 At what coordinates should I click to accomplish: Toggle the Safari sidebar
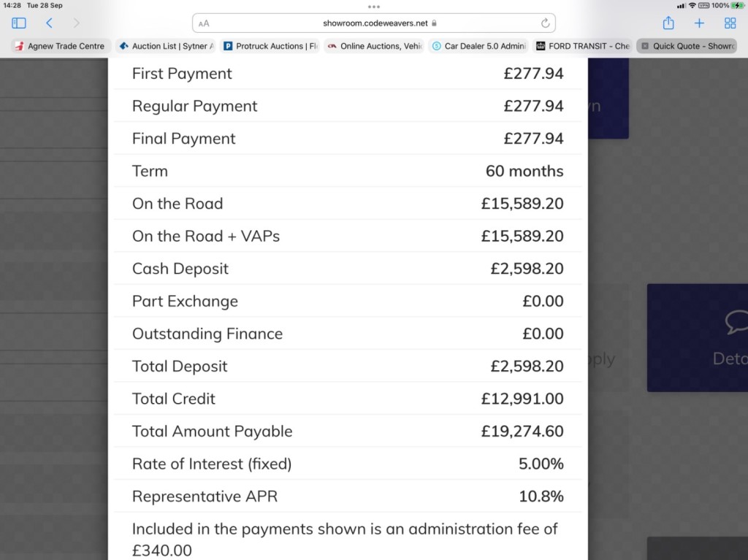19,23
